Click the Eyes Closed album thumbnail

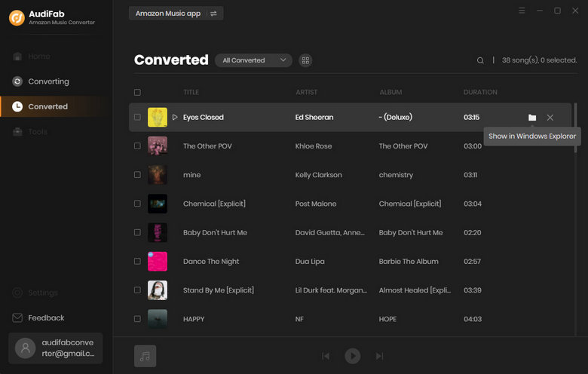click(158, 117)
